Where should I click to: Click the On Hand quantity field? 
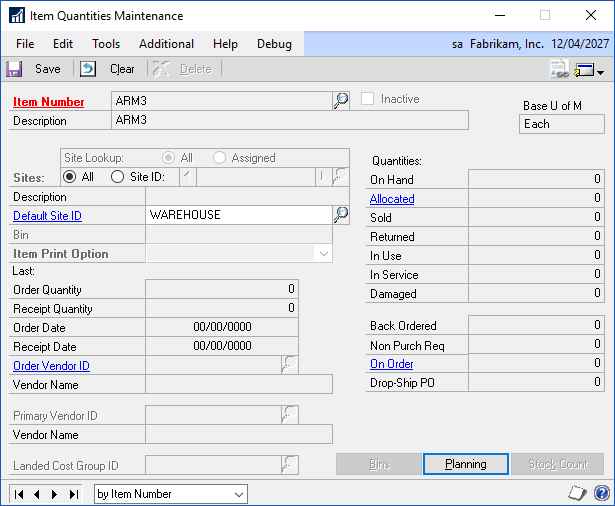click(x=536, y=179)
